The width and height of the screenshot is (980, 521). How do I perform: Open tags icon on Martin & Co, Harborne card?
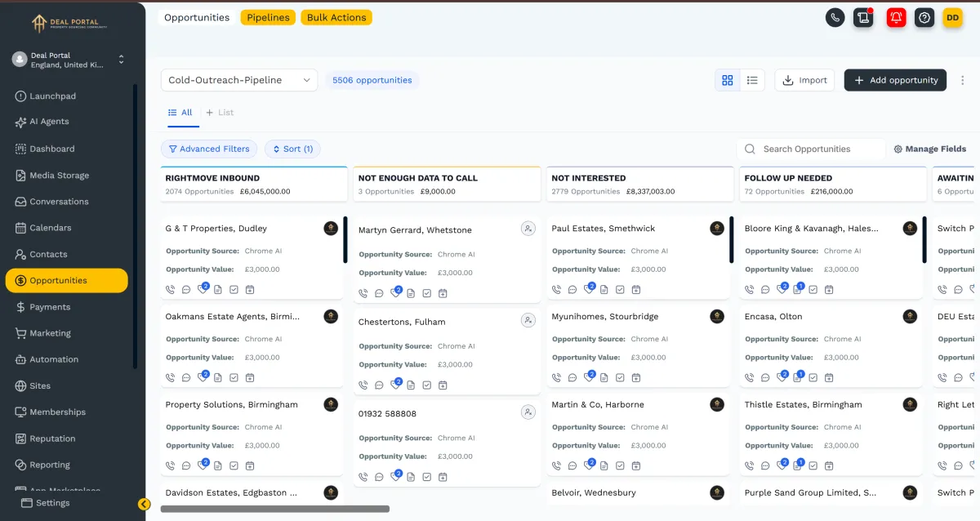coord(589,465)
